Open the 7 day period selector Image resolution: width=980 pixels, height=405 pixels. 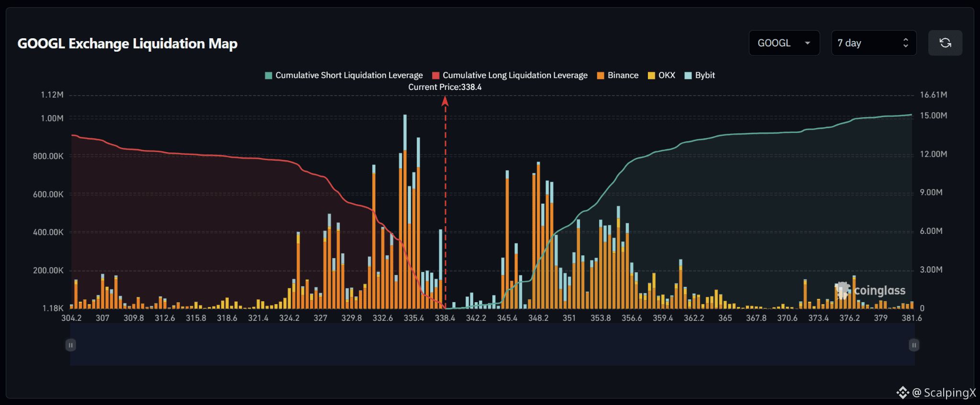click(x=874, y=43)
